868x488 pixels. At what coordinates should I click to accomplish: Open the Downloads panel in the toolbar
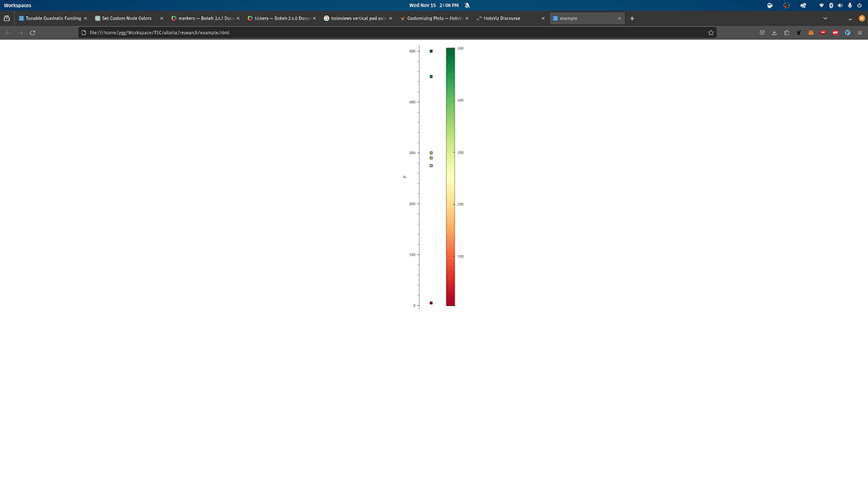tap(774, 32)
